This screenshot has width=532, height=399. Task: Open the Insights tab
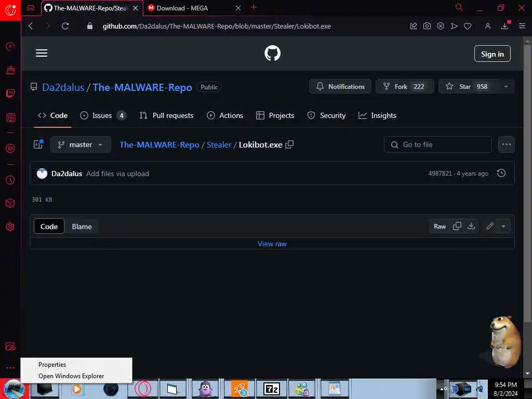click(377, 115)
